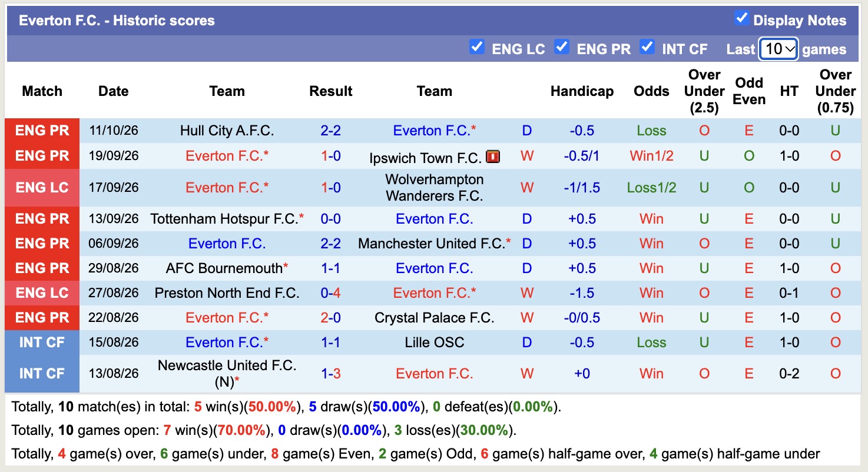Open Manchester United F.C. team page
This screenshot has height=472, width=868.
[431, 244]
